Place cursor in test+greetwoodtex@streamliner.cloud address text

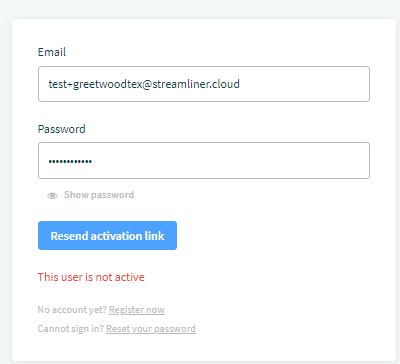tap(144, 84)
